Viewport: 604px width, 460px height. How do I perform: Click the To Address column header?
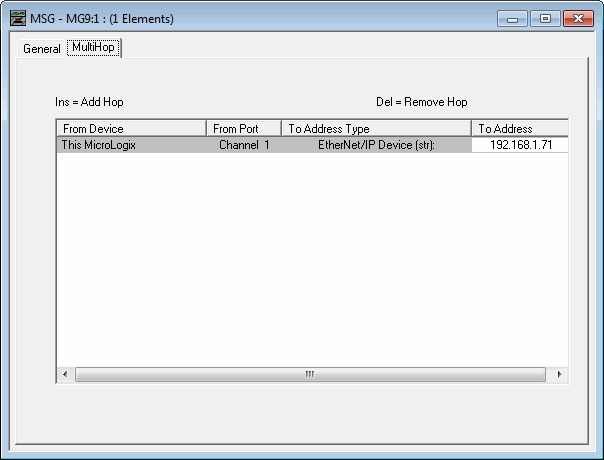(520, 128)
